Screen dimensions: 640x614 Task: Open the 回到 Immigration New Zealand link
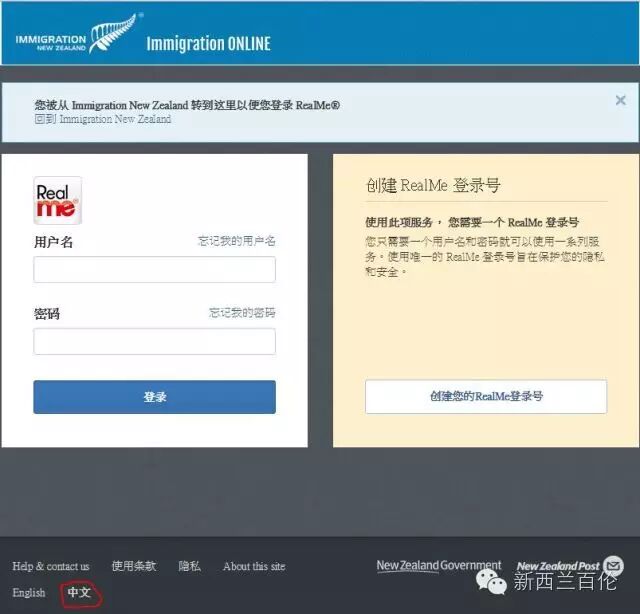pos(103,119)
